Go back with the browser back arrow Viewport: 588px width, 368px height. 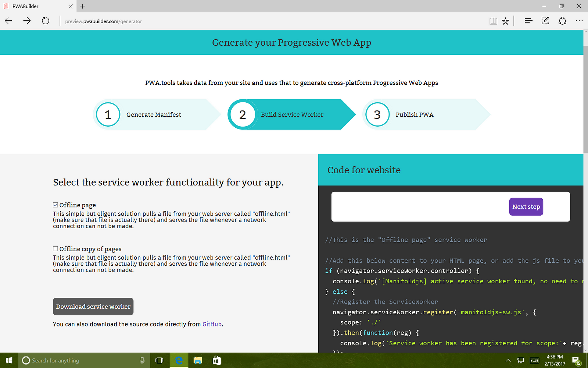[x=8, y=21]
